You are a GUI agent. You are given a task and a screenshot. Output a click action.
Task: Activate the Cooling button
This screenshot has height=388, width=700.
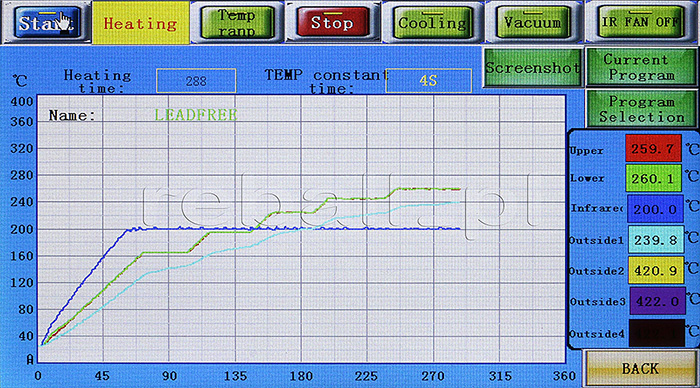click(432, 22)
